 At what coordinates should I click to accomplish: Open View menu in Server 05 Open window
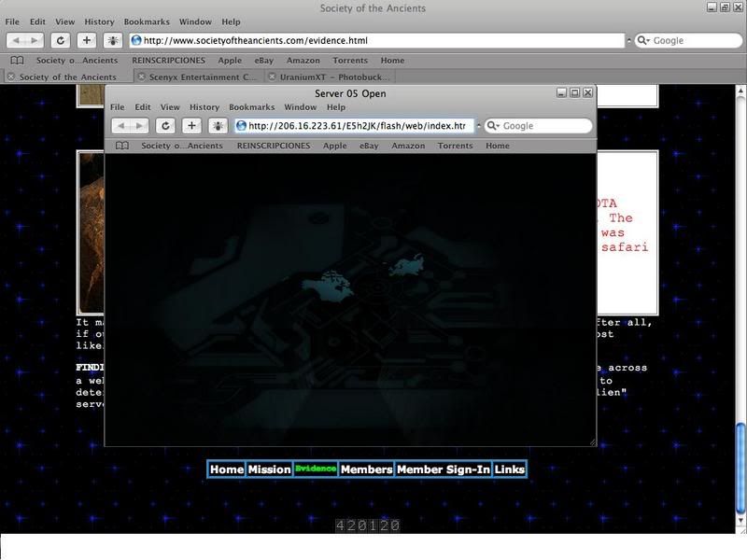click(170, 107)
